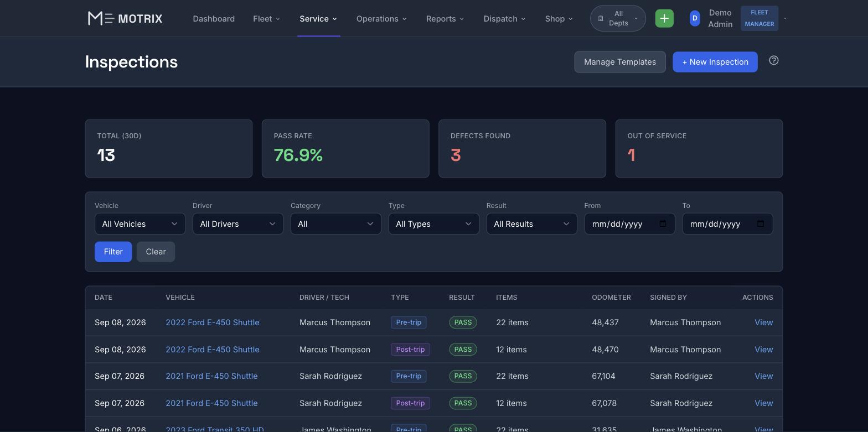Open the All Vehicles dropdown
Image resolution: width=868 pixels, height=432 pixels.
click(140, 223)
